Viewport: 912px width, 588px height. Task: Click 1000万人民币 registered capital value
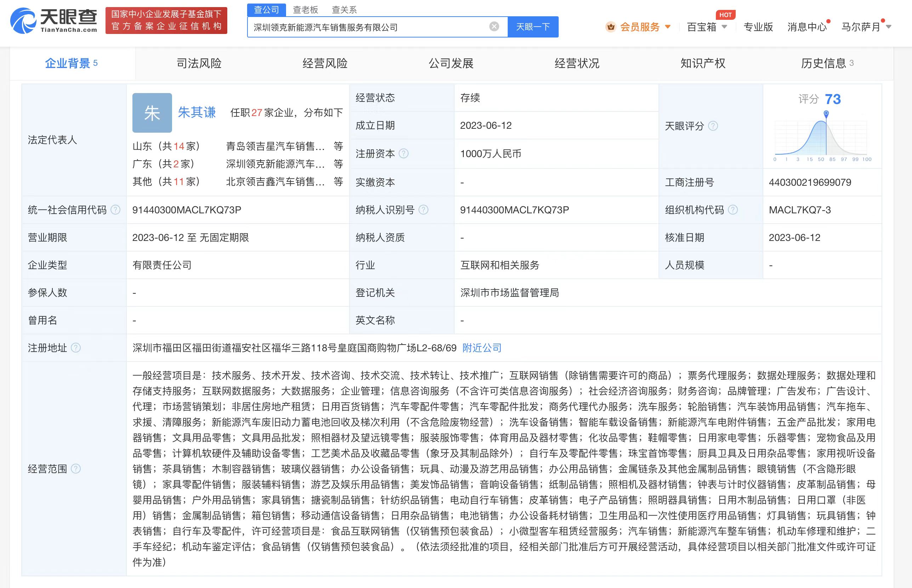(x=491, y=154)
